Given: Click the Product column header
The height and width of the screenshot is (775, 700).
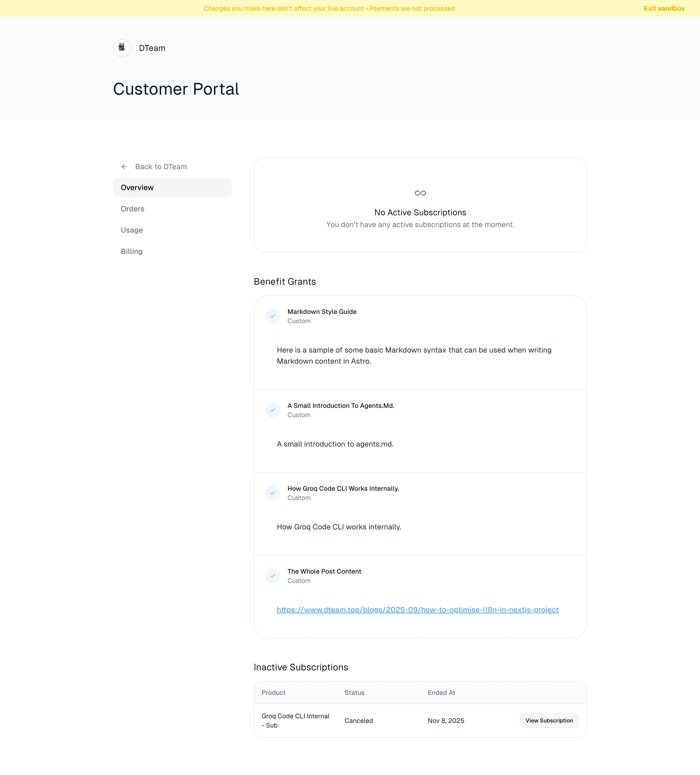Looking at the screenshot, I should (273, 693).
